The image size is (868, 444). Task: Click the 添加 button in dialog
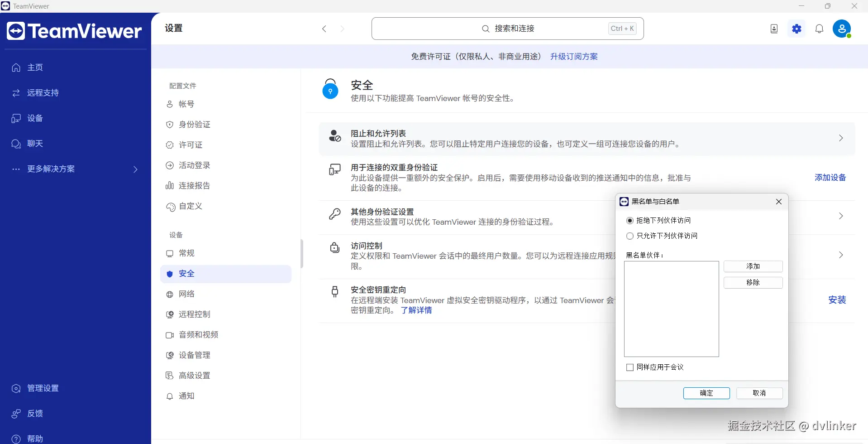pyautogui.click(x=753, y=266)
